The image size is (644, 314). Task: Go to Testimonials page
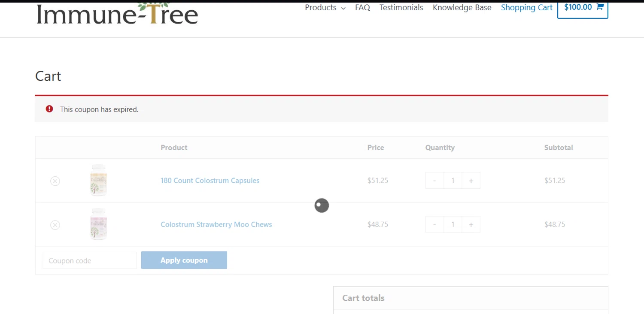pyautogui.click(x=401, y=8)
